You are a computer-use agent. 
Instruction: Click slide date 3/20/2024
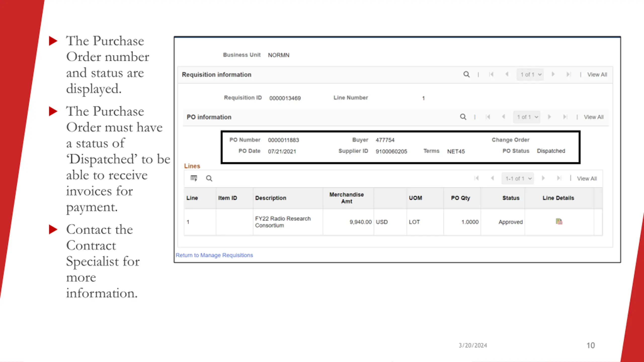(x=473, y=345)
